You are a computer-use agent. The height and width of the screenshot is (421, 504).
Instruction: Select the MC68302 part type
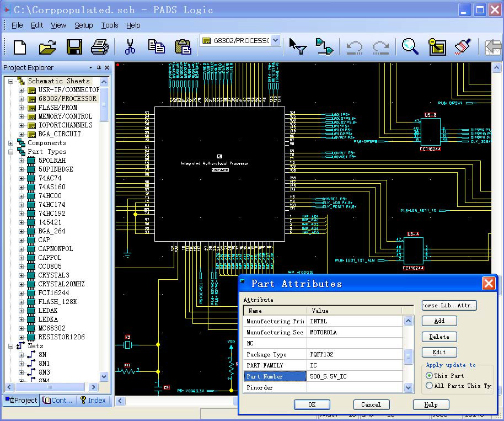pyautogui.click(x=52, y=328)
